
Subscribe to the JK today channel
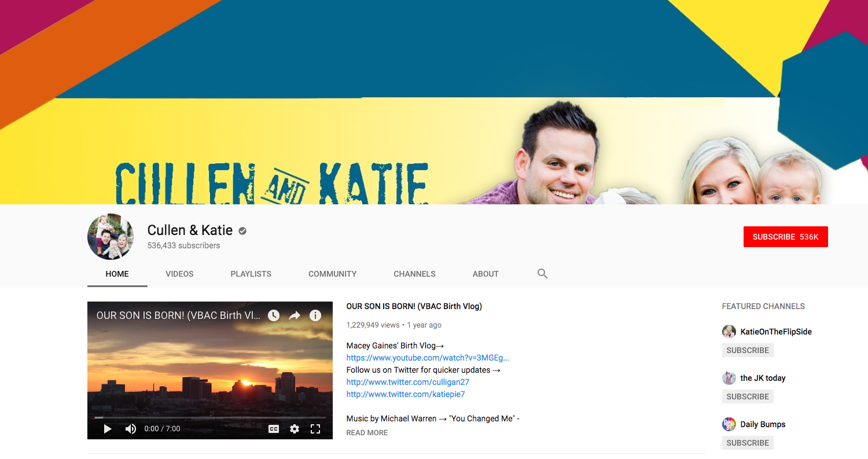(x=747, y=396)
